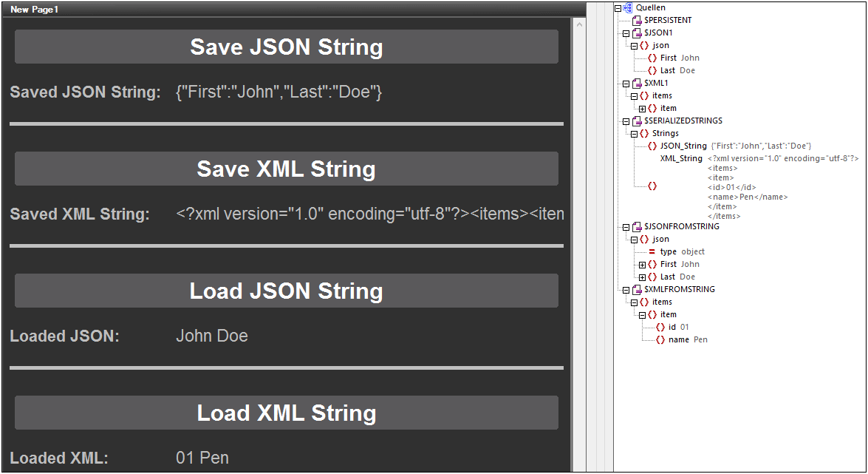Image resolution: width=868 pixels, height=474 pixels.
Task: Click the Save JSON String button
Action: pyautogui.click(x=286, y=47)
